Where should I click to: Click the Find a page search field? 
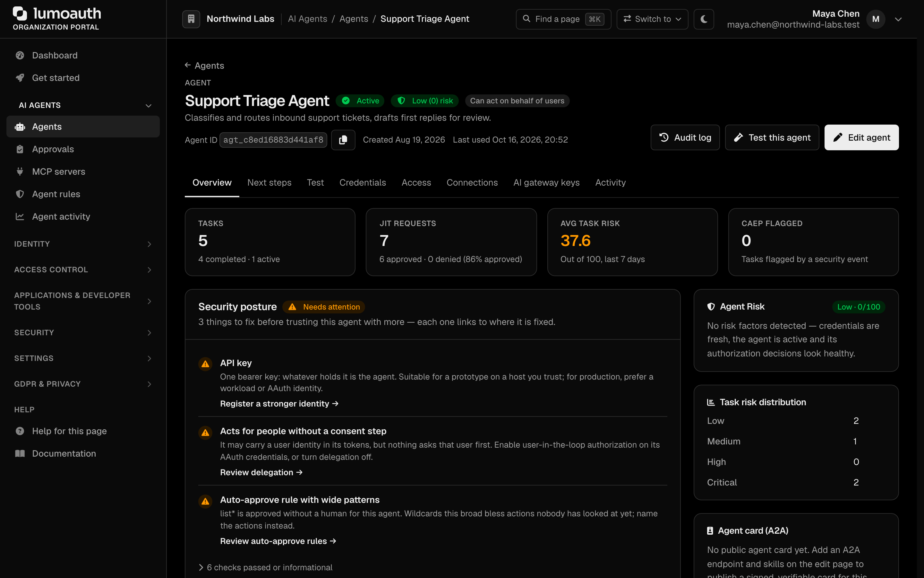[563, 19]
